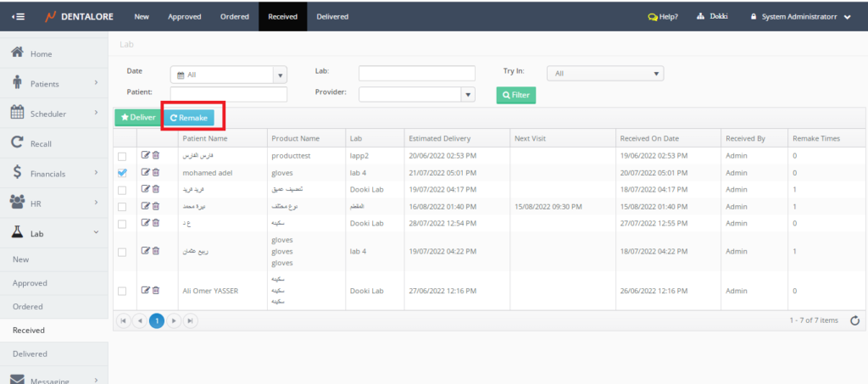This screenshot has height=384, width=868.
Task: Click the green Filter button
Action: pyautogui.click(x=515, y=95)
